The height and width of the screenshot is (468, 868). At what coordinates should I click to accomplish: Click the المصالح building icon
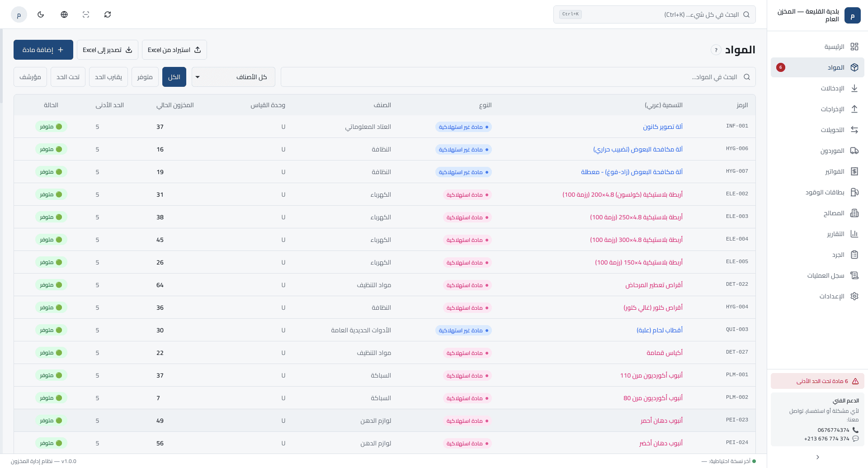click(x=854, y=213)
